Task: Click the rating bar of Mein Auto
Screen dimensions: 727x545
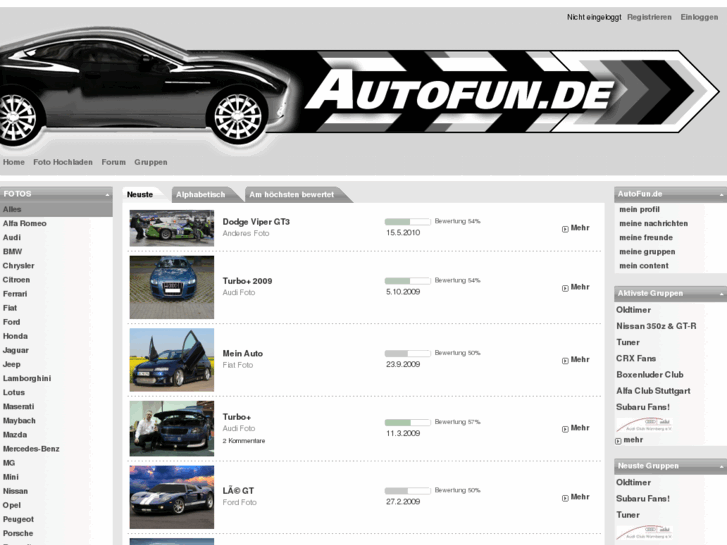Action: (x=408, y=353)
